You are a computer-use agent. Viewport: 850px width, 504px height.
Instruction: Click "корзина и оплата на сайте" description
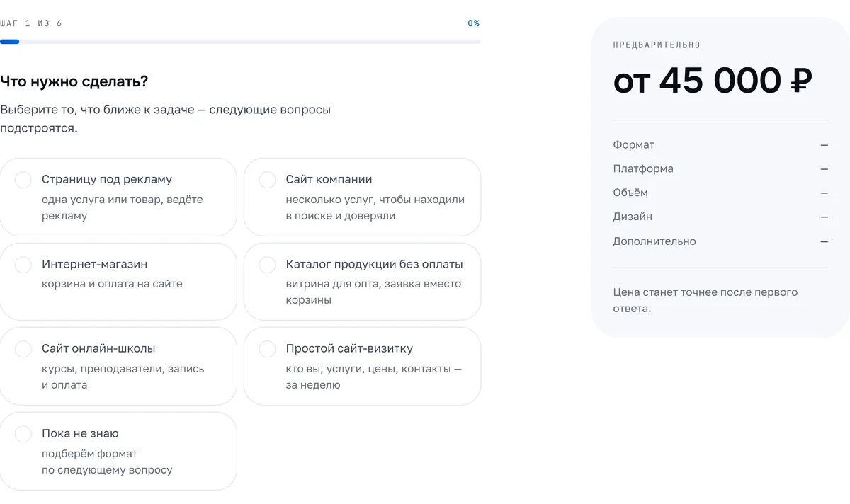112,284
